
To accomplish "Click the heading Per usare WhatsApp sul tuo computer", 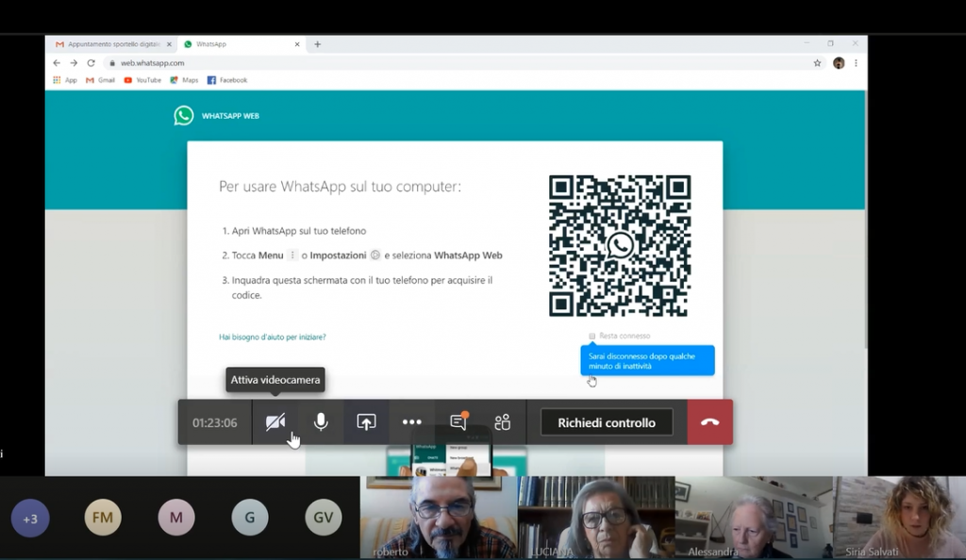I will (340, 187).
